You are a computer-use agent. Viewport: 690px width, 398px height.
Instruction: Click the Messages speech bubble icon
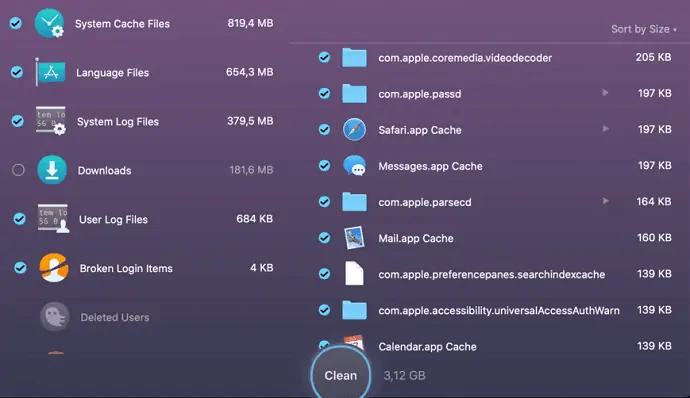coord(354,166)
